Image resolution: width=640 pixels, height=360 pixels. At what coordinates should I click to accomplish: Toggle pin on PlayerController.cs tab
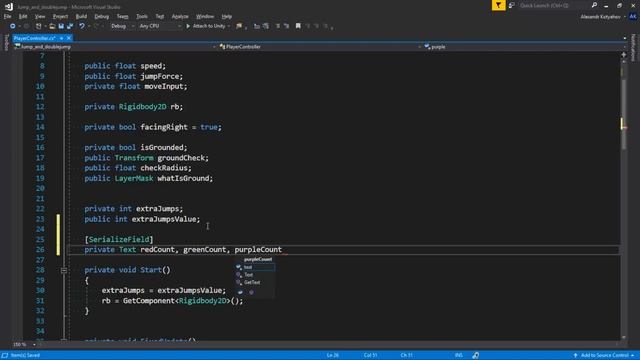click(x=61, y=38)
